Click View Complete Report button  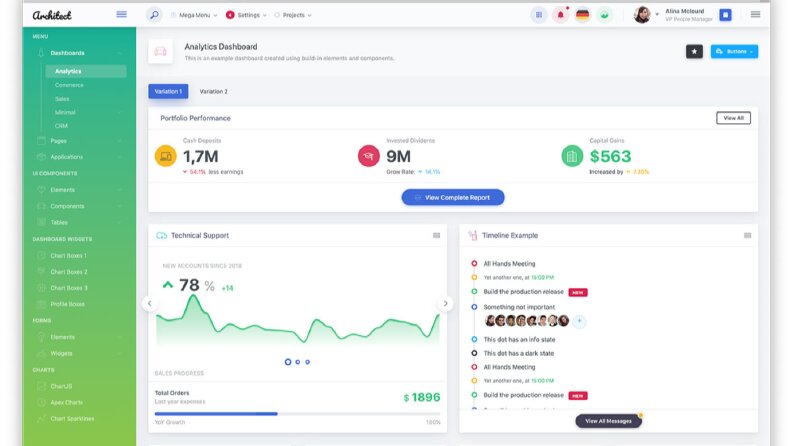pyautogui.click(x=453, y=197)
